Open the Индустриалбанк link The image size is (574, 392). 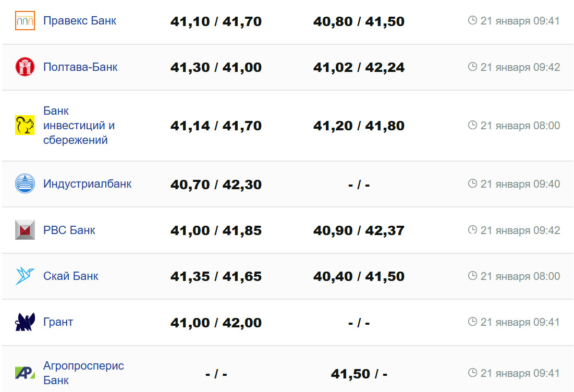(x=87, y=184)
